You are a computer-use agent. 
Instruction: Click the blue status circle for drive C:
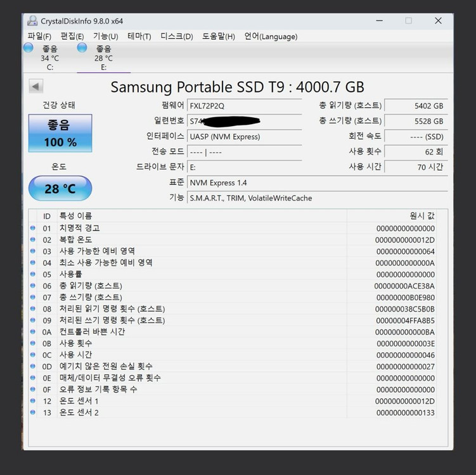click(x=29, y=48)
